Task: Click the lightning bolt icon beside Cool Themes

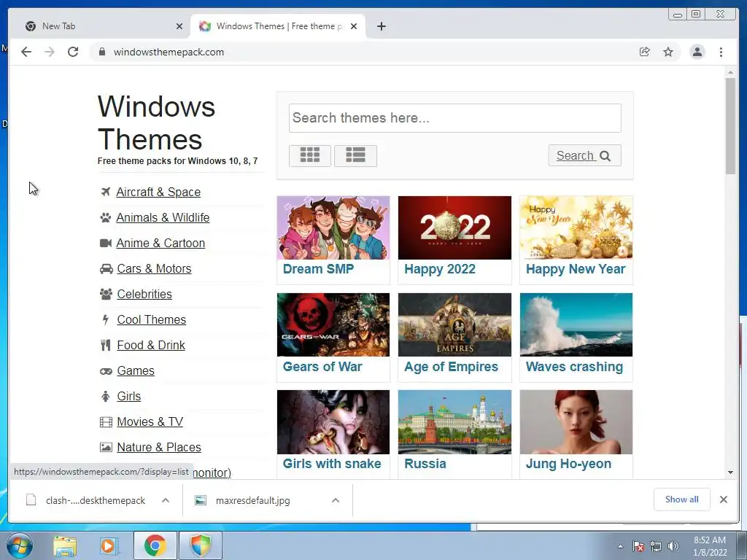Action: 106,320
